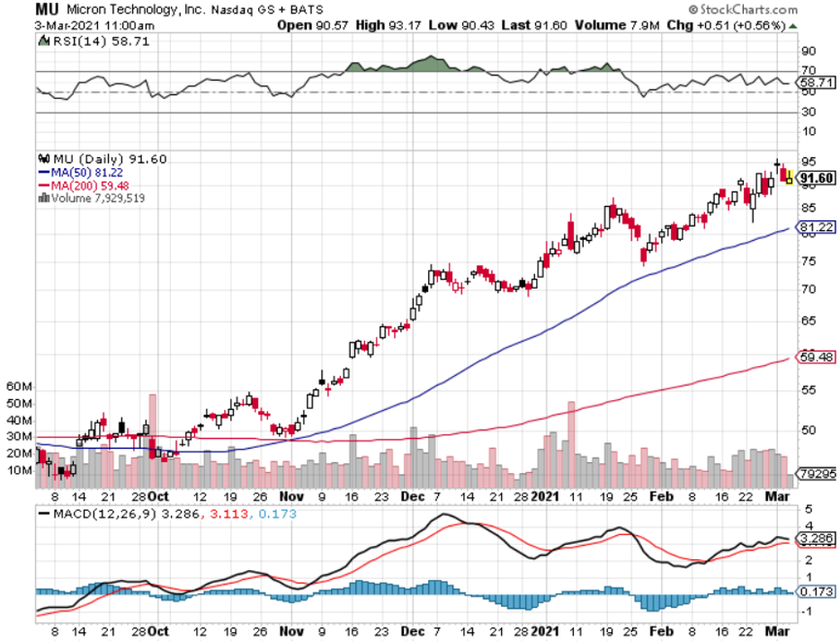Click the RSI mountain icon beside RSI(14)
This screenshot has height=642, width=840.
tap(44, 40)
